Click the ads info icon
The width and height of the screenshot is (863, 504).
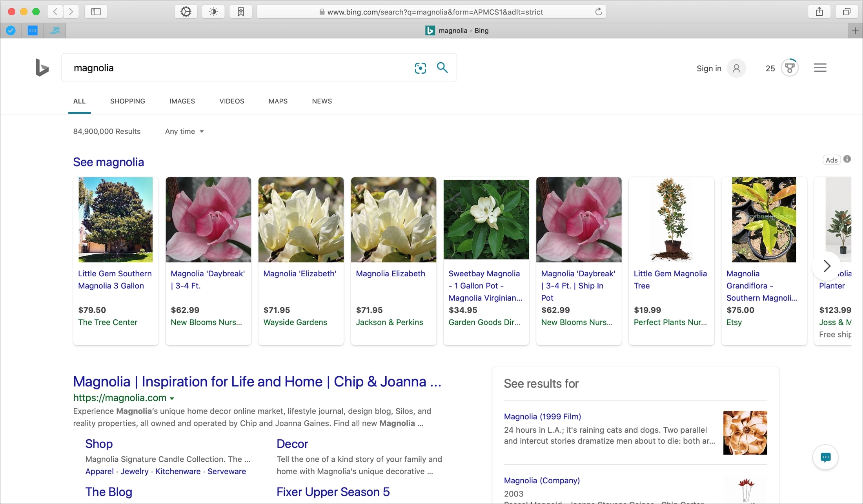847,159
